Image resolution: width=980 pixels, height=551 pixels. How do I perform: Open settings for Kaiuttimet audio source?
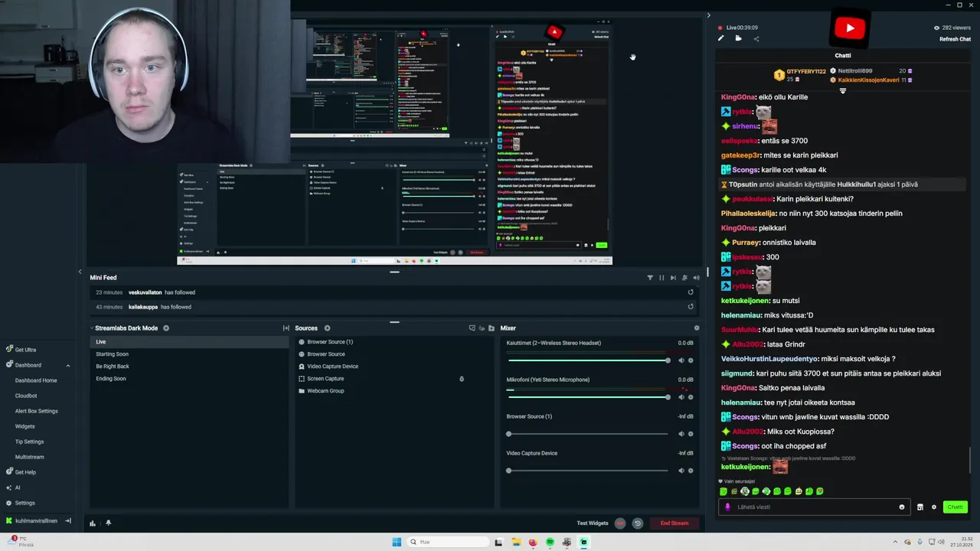pos(691,360)
